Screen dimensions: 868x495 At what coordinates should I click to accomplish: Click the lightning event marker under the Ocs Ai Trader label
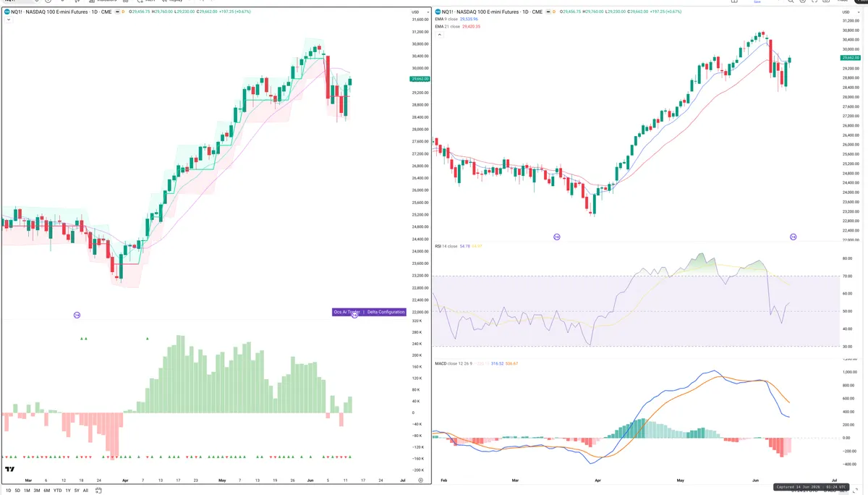[354, 315]
